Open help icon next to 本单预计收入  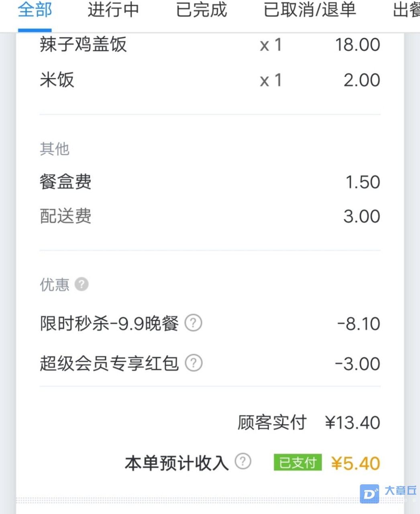coord(243,461)
